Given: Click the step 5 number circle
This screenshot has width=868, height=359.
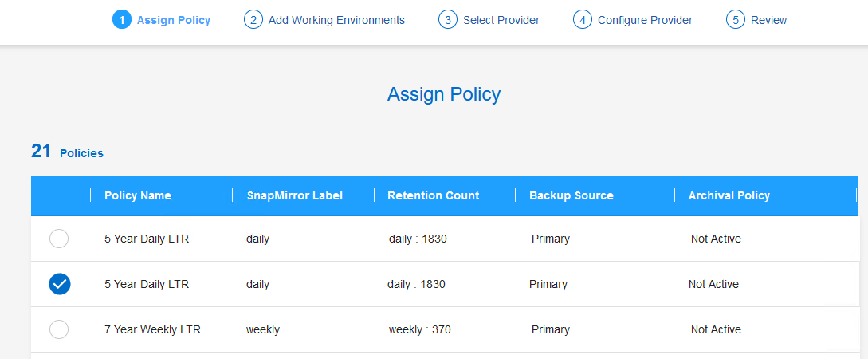Looking at the screenshot, I should 736,20.
